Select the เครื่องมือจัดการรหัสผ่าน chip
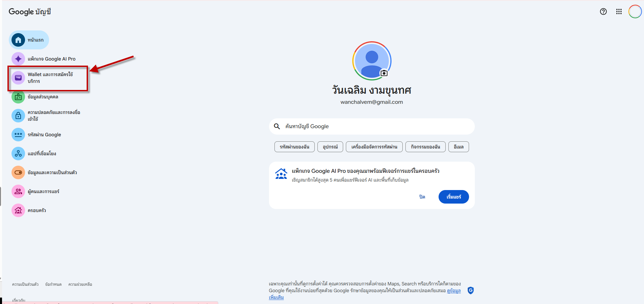This screenshot has height=304, width=644. coord(374,147)
